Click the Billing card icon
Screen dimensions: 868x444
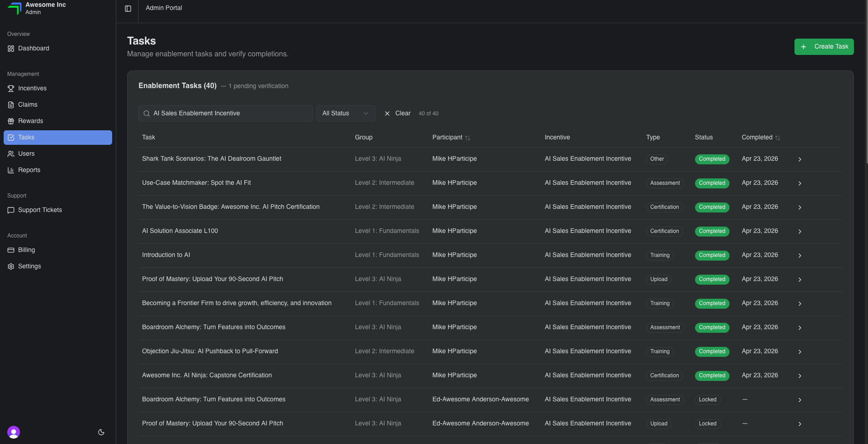click(11, 250)
